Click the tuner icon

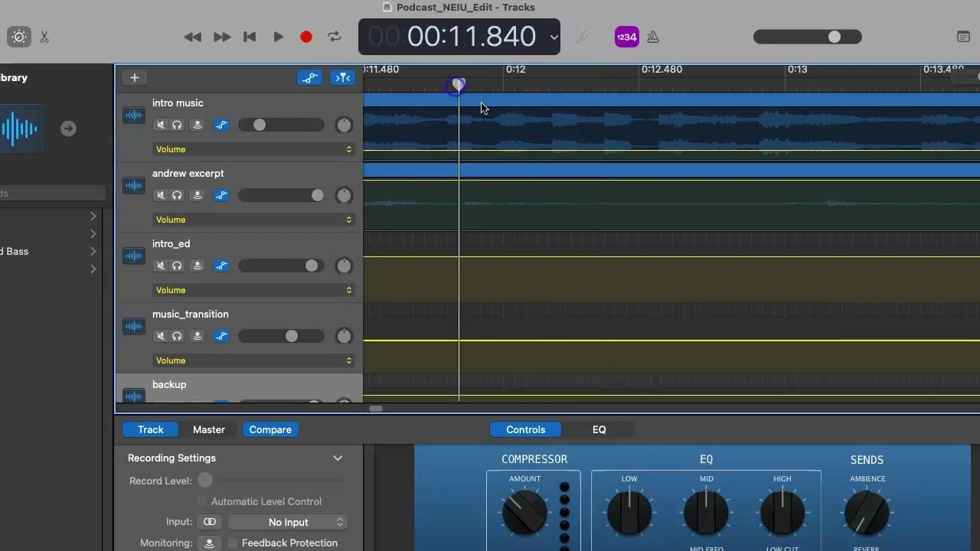[583, 37]
